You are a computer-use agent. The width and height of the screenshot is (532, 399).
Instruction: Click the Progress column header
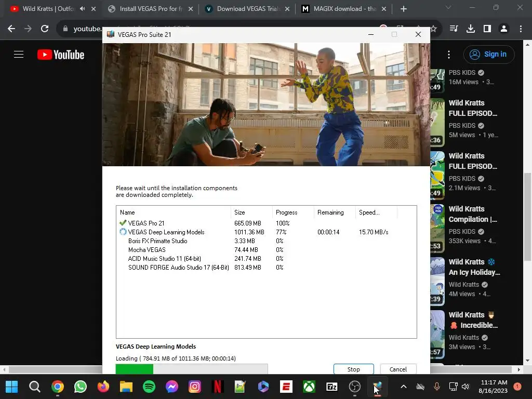[x=293, y=212]
